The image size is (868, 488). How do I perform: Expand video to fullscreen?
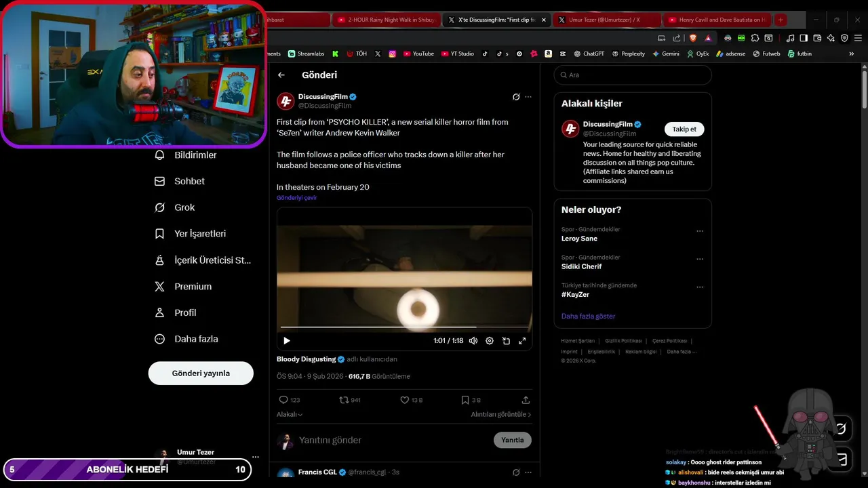tap(522, 341)
